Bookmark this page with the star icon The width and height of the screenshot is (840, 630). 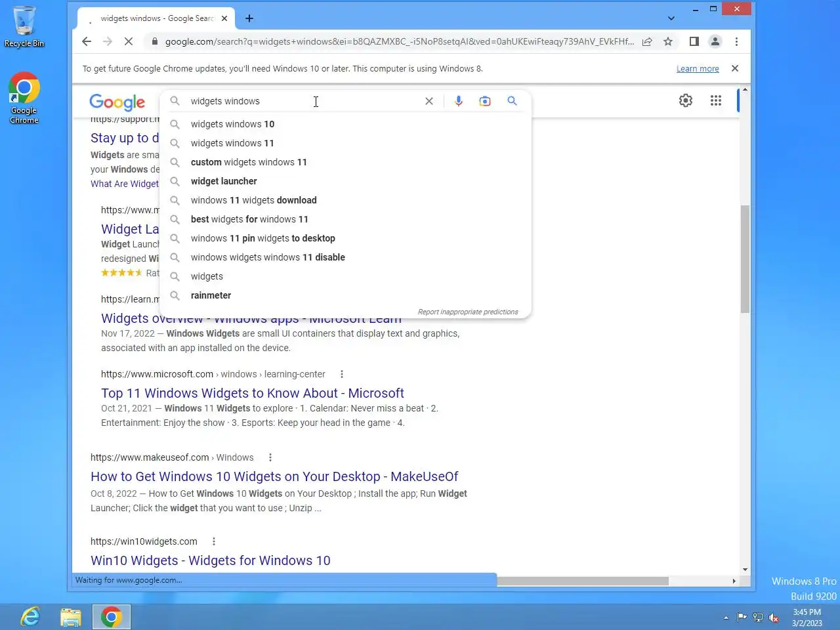[668, 41]
